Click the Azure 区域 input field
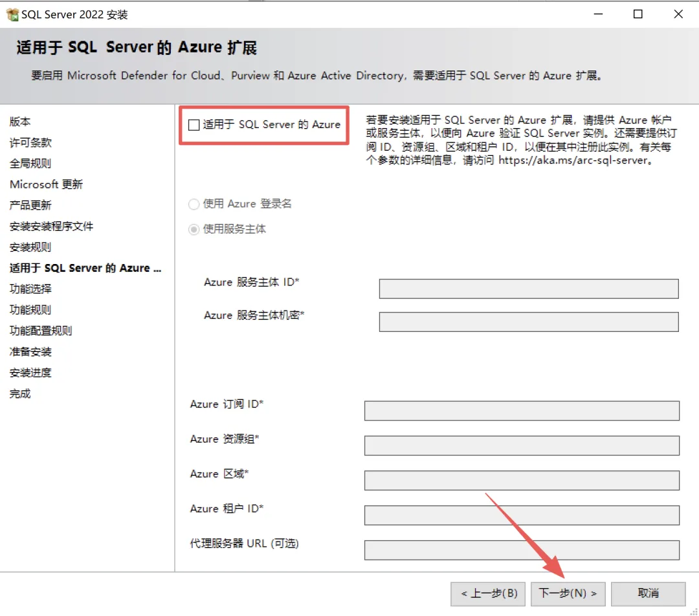The height and width of the screenshot is (616, 699). pos(522,481)
